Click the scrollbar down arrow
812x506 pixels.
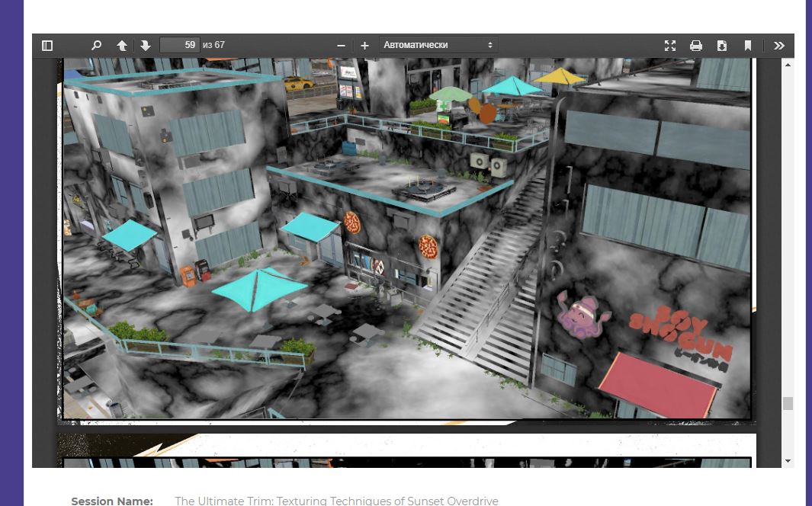point(788,461)
